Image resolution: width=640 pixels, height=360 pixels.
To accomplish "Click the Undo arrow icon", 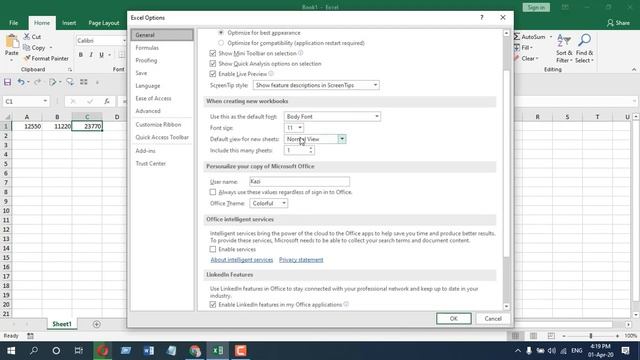I will (x=21, y=82).
